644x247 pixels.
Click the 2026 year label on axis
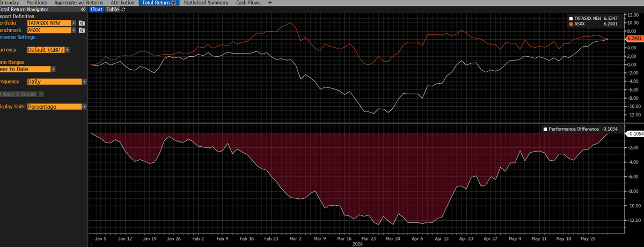tap(358, 244)
